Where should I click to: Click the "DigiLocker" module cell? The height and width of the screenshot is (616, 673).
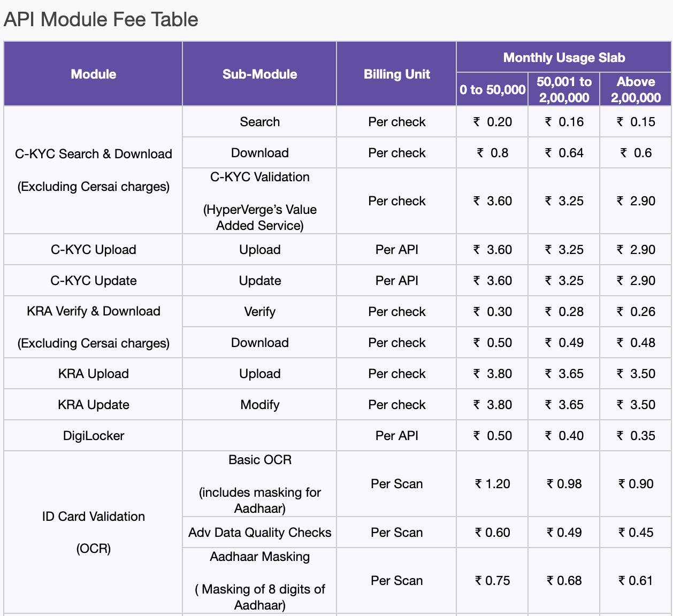93,436
